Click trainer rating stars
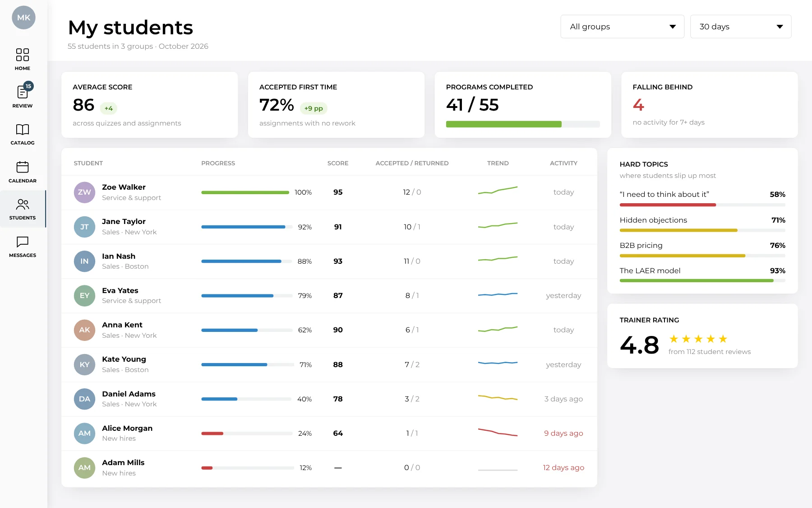This screenshot has height=508, width=812. pos(698,339)
